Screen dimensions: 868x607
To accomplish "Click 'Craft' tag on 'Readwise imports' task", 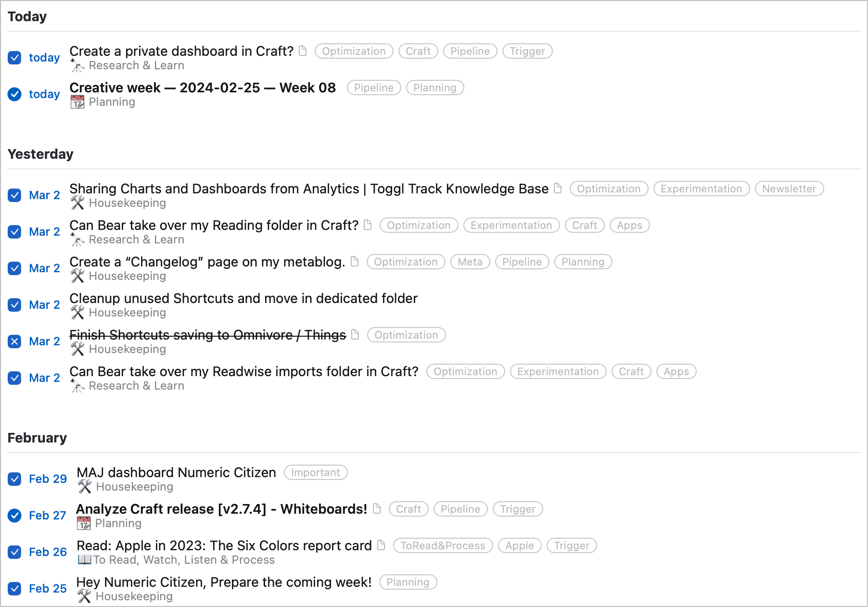I will click(631, 371).
